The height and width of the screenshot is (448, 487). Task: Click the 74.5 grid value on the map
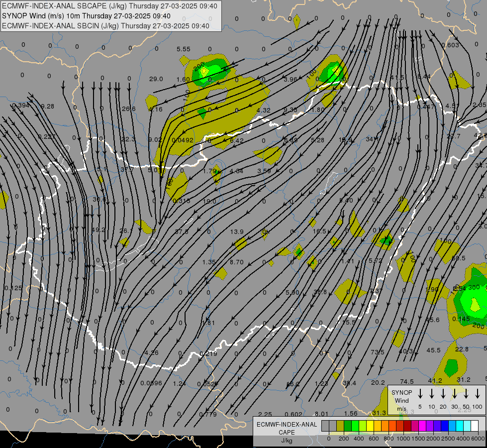pyautogui.click(x=407, y=381)
